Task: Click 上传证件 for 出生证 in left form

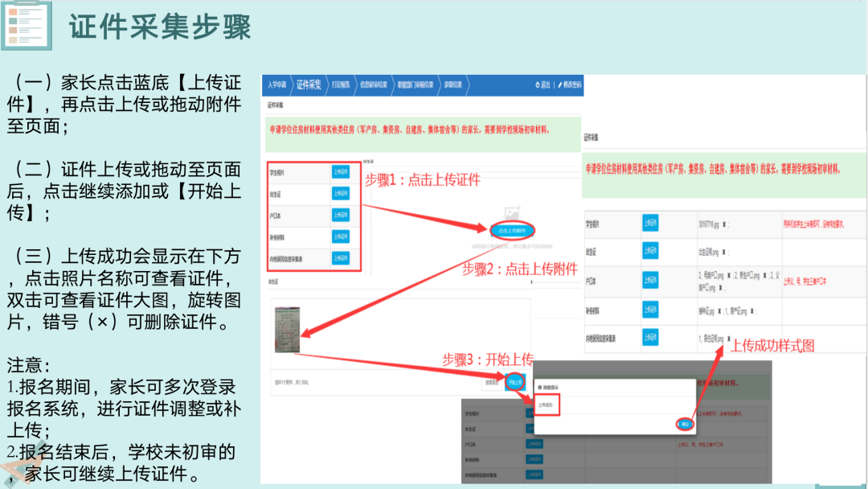Action: click(x=341, y=193)
